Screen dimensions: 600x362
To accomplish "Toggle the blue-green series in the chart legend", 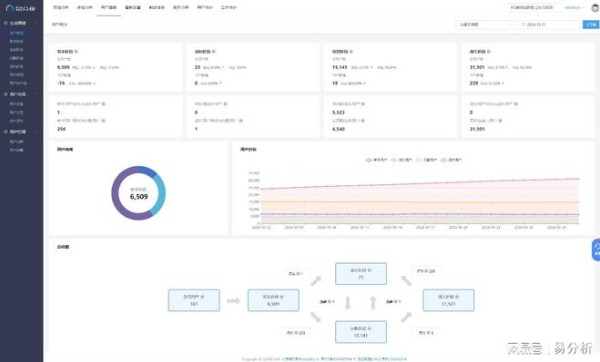I will [x=377, y=160].
